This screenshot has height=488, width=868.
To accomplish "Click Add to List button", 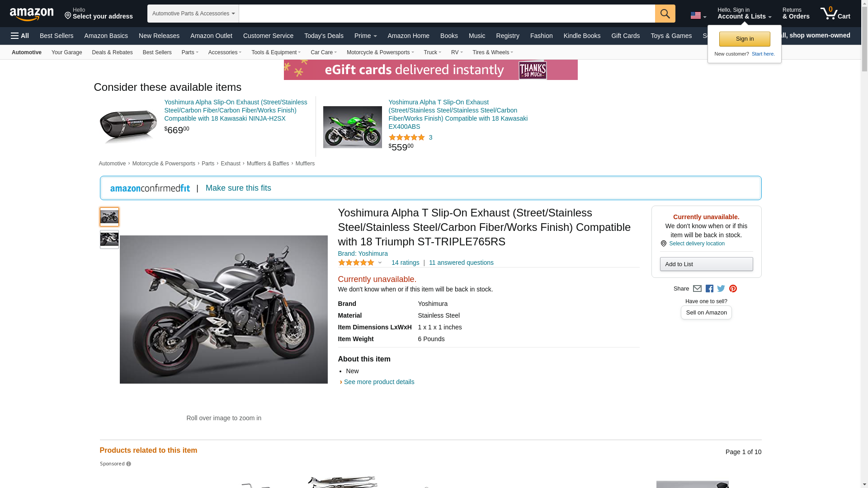I will click(x=706, y=264).
